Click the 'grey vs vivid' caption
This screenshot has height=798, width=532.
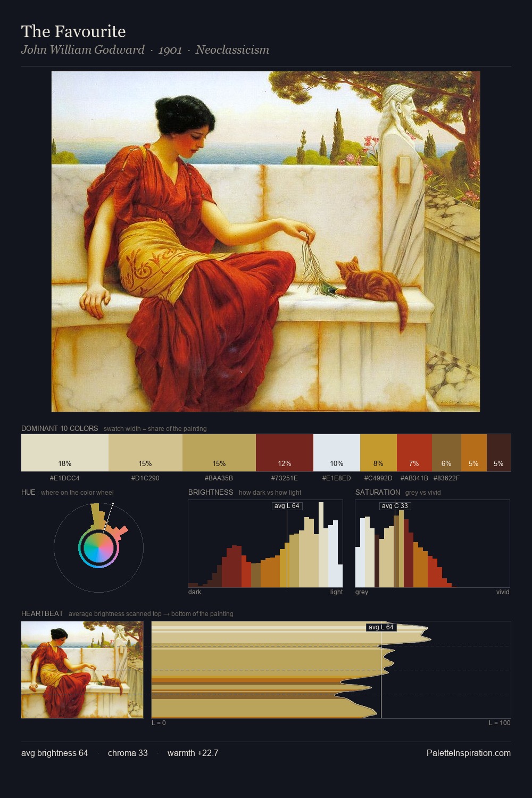pos(423,493)
